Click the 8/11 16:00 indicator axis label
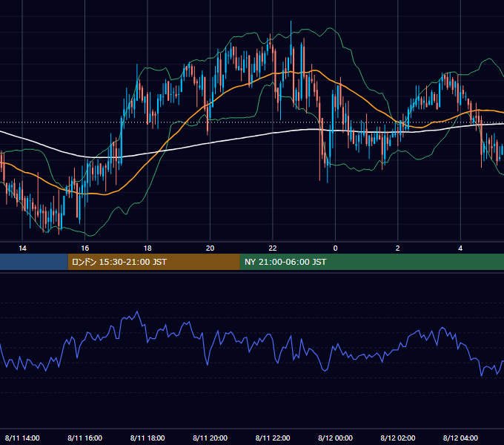This screenshot has width=504, height=445. tap(84, 438)
